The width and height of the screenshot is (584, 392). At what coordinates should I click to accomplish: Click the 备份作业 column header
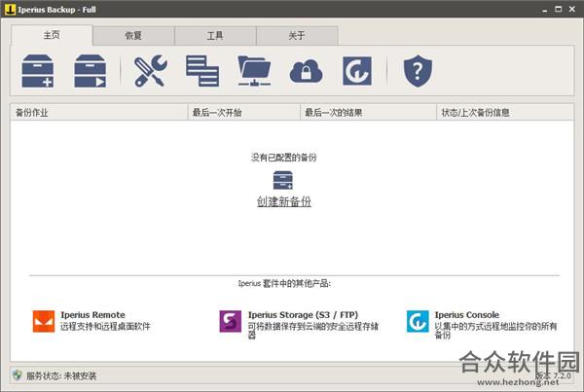pyautogui.click(x=98, y=113)
